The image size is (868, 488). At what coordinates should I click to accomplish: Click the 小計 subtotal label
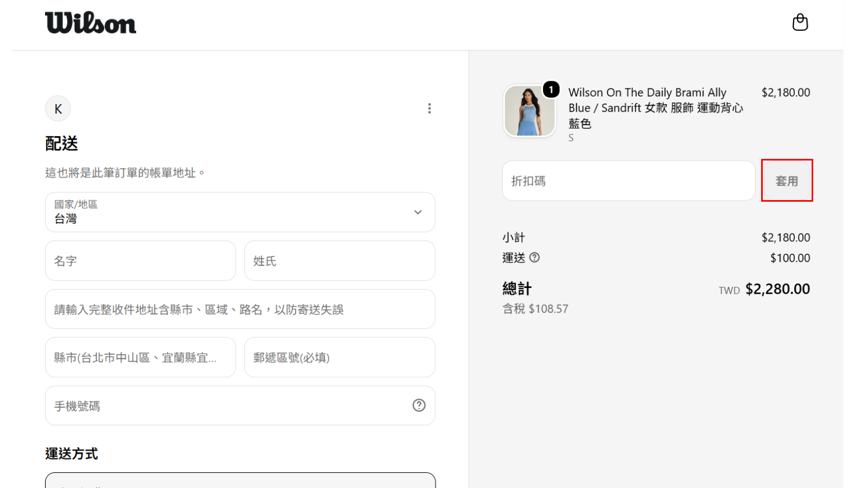click(x=514, y=237)
